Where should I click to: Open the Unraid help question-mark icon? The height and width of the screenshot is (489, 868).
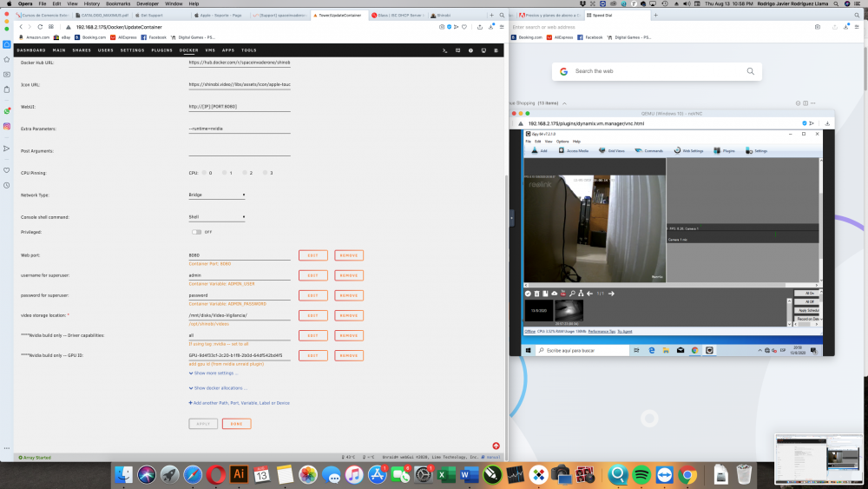pos(470,50)
